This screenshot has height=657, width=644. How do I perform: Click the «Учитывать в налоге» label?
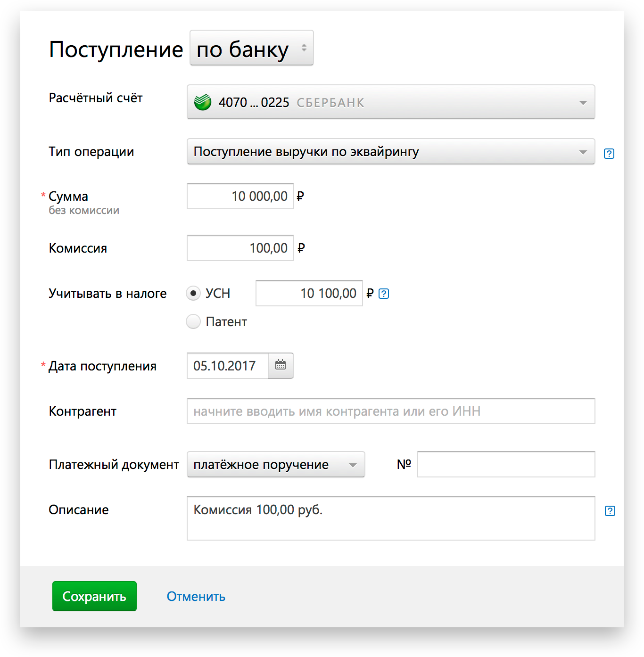point(108,293)
